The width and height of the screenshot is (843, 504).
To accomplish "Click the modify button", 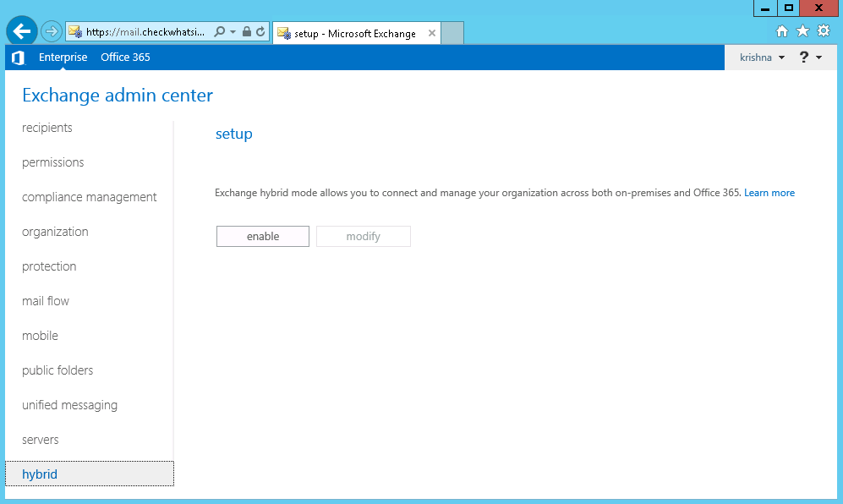I will click(x=364, y=236).
